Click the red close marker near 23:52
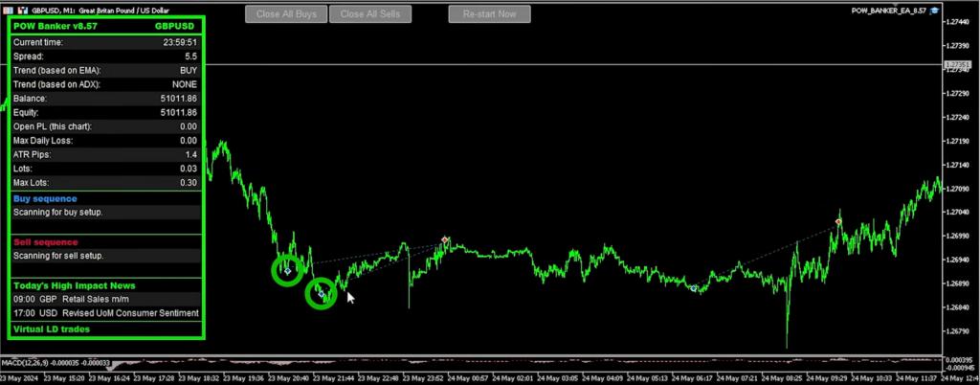980x385 pixels. pyautogui.click(x=445, y=239)
